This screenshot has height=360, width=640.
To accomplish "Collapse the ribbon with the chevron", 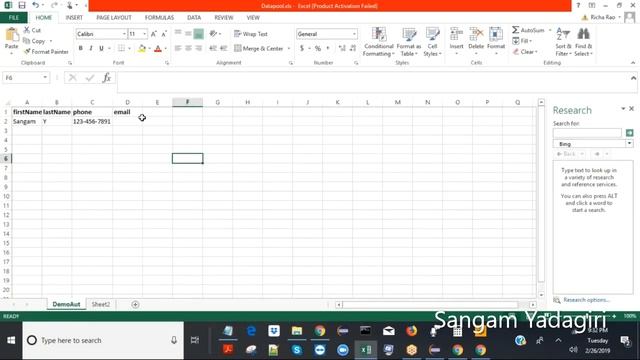I will point(633,63).
